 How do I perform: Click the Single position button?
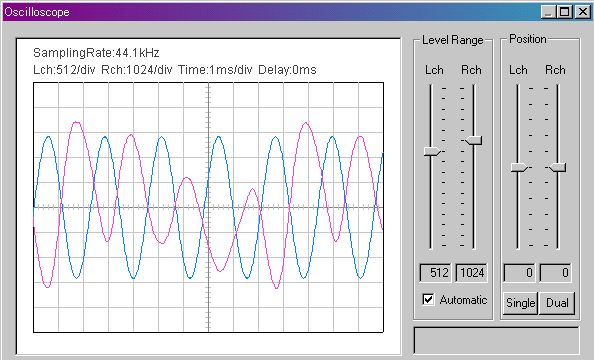(520, 303)
